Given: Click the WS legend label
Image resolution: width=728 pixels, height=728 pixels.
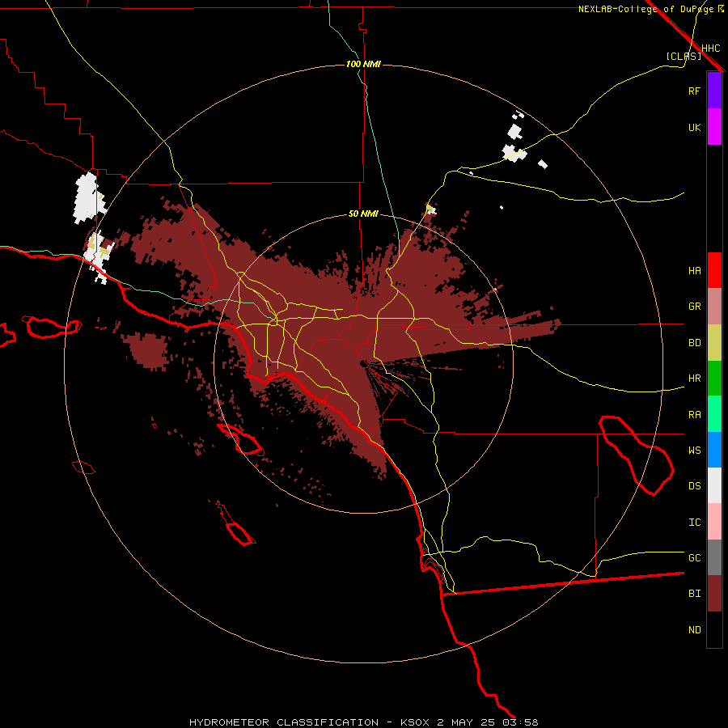Looking at the screenshot, I should click(x=694, y=451).
